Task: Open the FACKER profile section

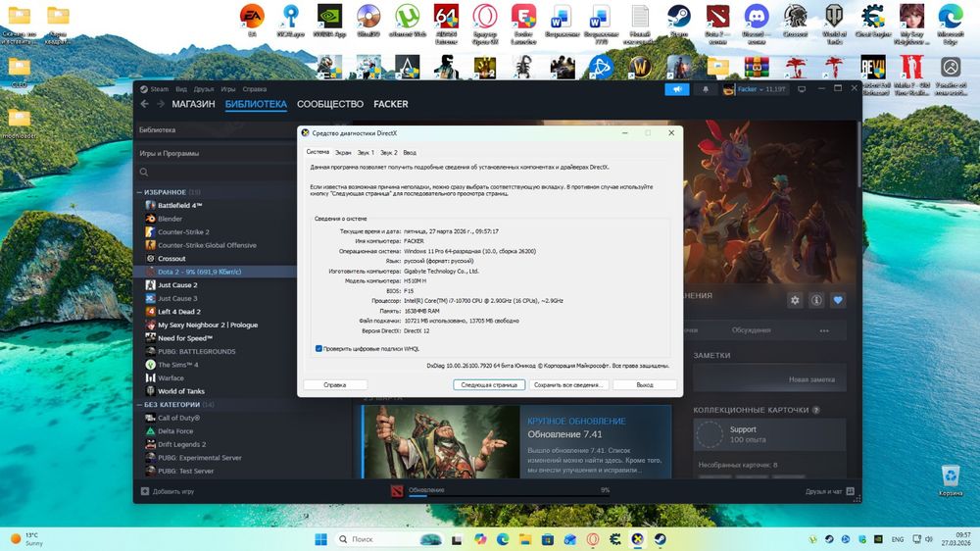Action: tap(391, 104)
